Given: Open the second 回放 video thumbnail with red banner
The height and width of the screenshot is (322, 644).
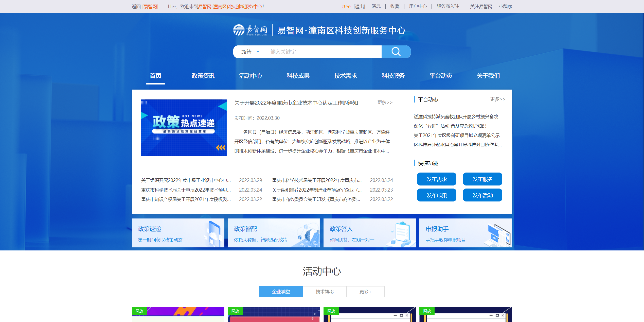Looking at the screenshot, I should [x=274, y=315].
